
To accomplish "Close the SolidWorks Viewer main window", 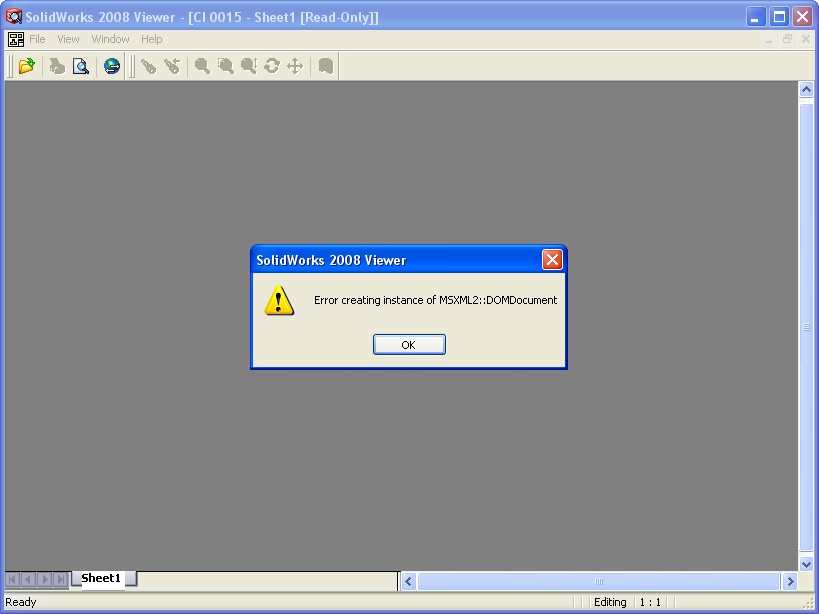I will pos(802,17).
